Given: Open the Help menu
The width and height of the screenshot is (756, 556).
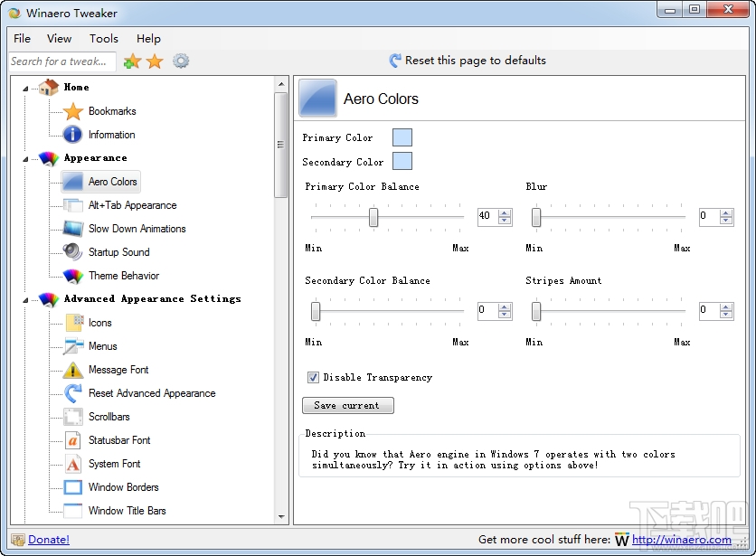Looking at the screenshot, I should click(x=148, y=39).
